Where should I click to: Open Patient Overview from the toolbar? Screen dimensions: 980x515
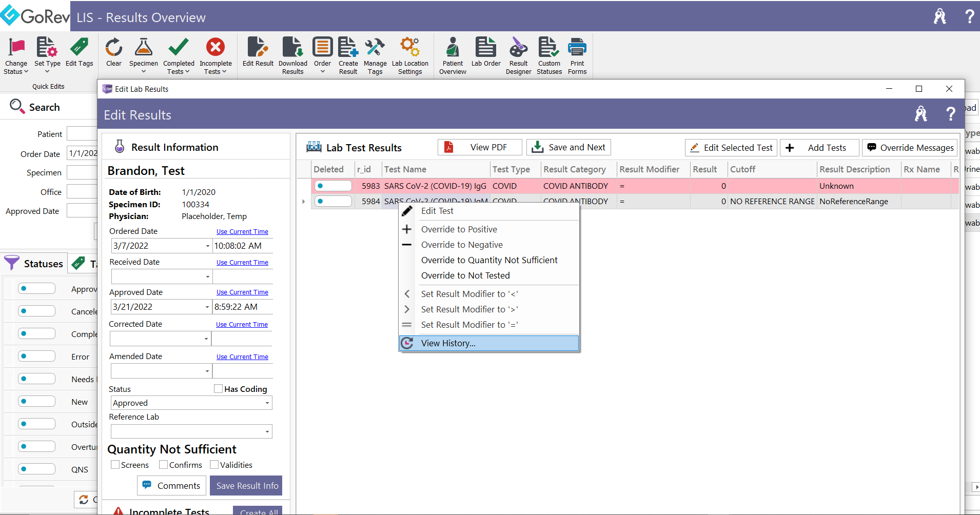[x=453, y=48]
